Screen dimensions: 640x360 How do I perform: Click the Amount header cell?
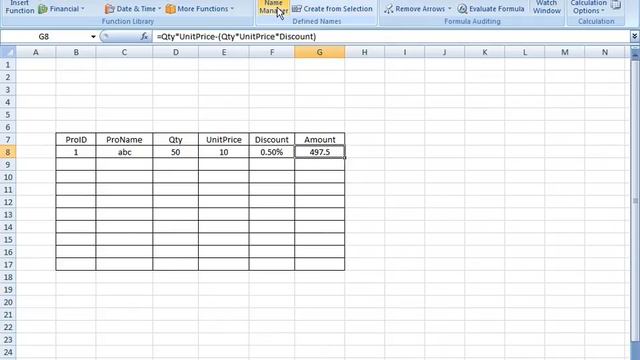320,140
